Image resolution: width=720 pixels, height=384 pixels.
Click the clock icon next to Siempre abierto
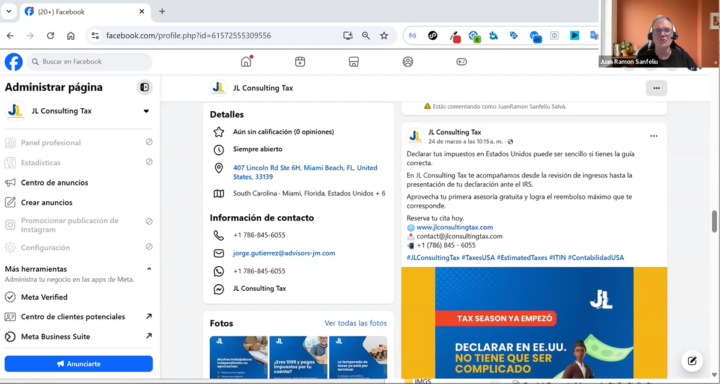[219, 150]
